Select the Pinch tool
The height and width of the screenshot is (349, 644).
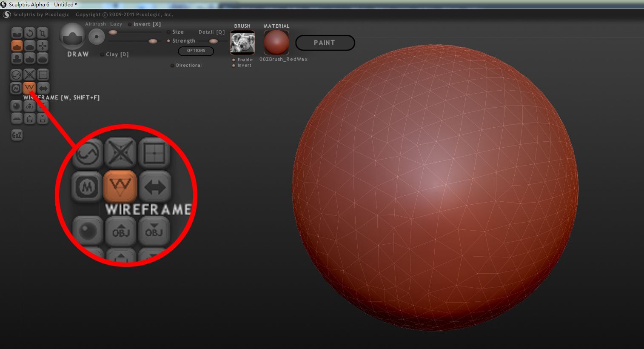click(29, 58)
